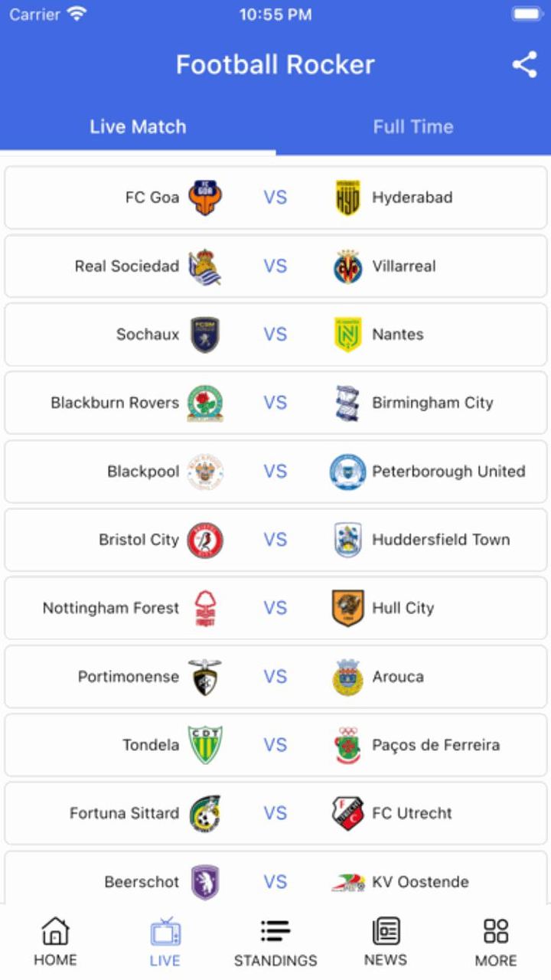Select Bristol City team name
This screenshot has width=551, height=980.
pos(139,540)
